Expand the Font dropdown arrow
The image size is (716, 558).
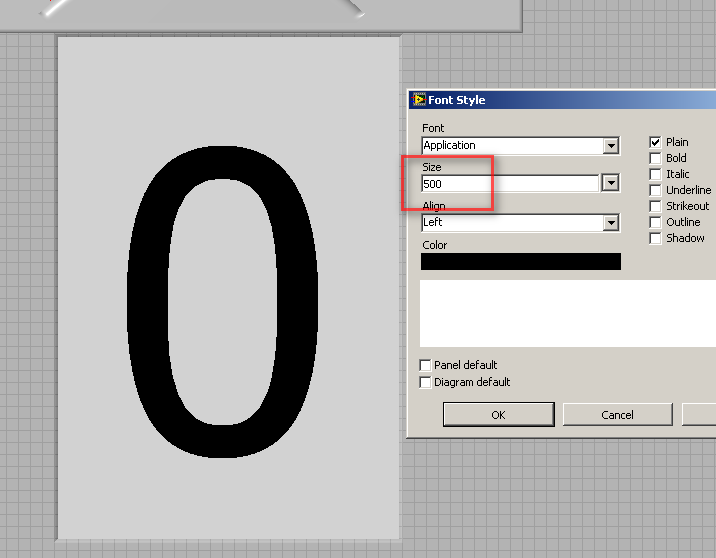coord(611,146)
